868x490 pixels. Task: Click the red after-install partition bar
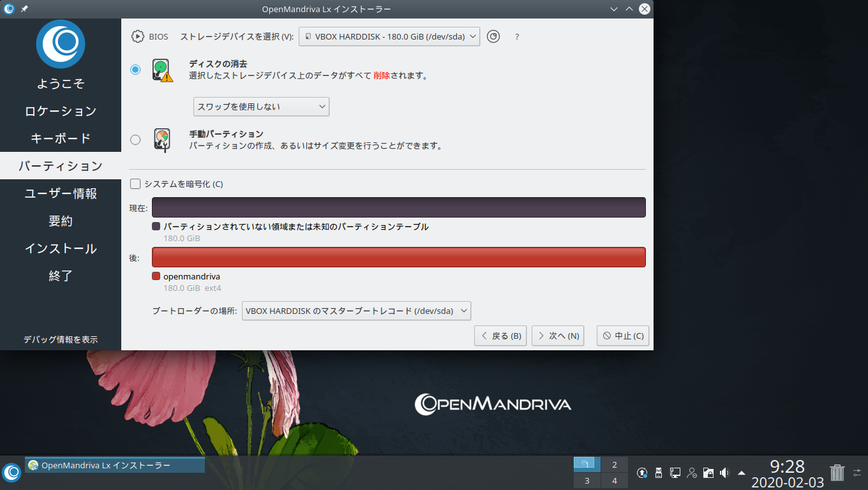399,257
